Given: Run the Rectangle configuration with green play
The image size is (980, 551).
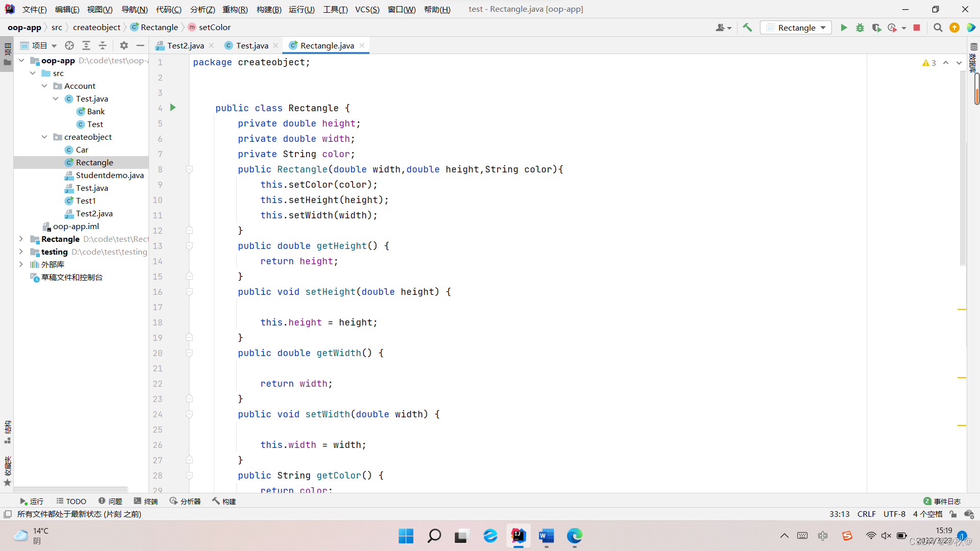Looking at the screenshot, I should [x=844, y=28].
